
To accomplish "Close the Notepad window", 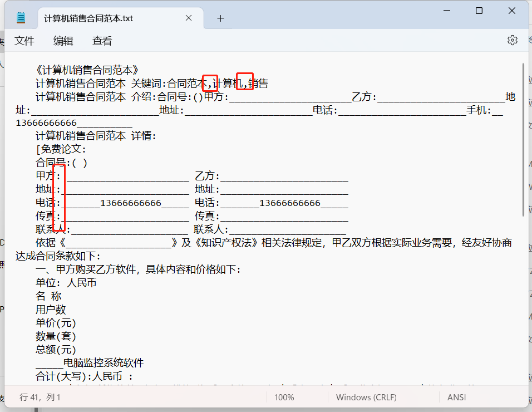I will point(511,11).
